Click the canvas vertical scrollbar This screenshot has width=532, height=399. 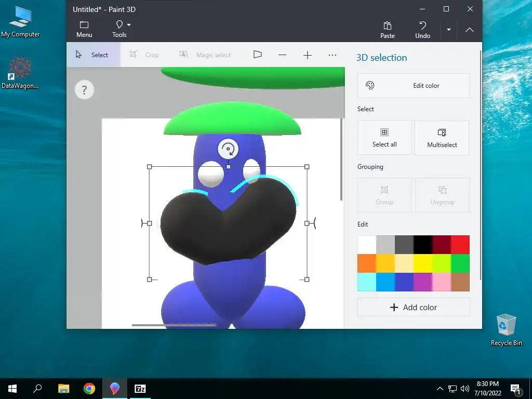point(341,159)
